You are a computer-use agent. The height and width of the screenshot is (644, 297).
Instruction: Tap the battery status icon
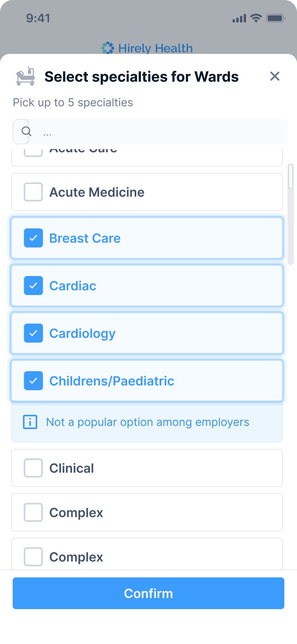coord(276,18)
